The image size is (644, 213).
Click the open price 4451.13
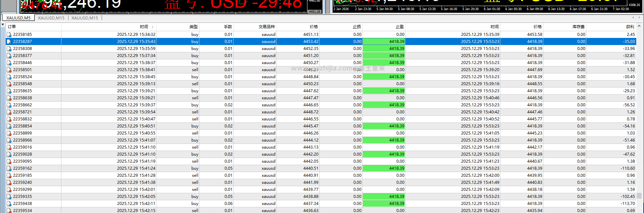click(x=311, y=35)
